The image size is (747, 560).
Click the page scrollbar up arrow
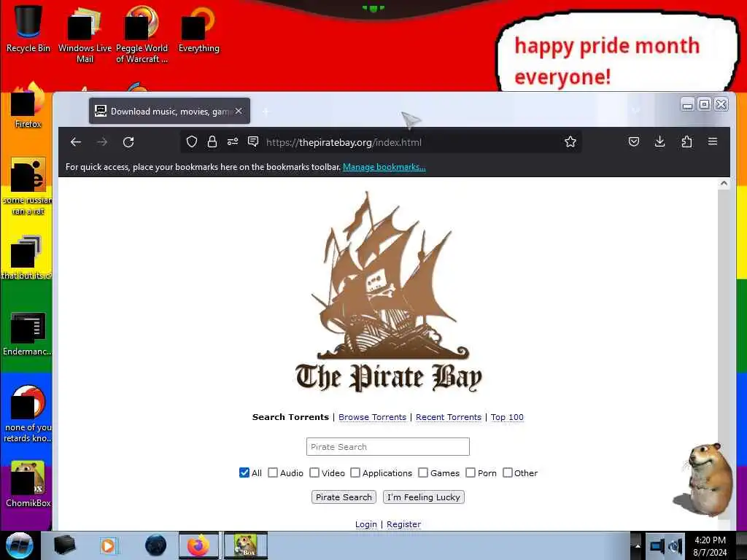(724, 183)
